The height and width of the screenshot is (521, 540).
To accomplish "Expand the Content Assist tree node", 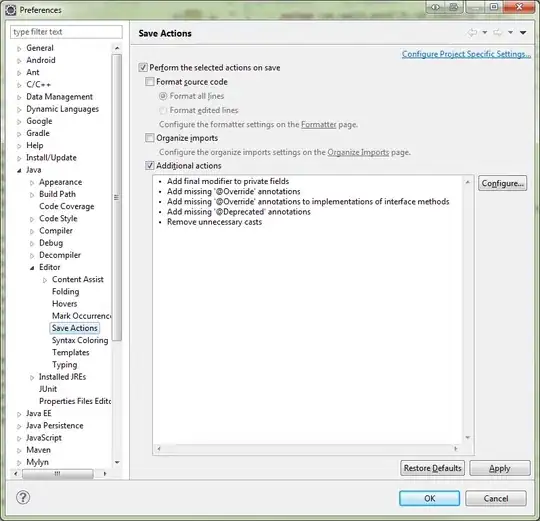I will [x=45, y=280].
